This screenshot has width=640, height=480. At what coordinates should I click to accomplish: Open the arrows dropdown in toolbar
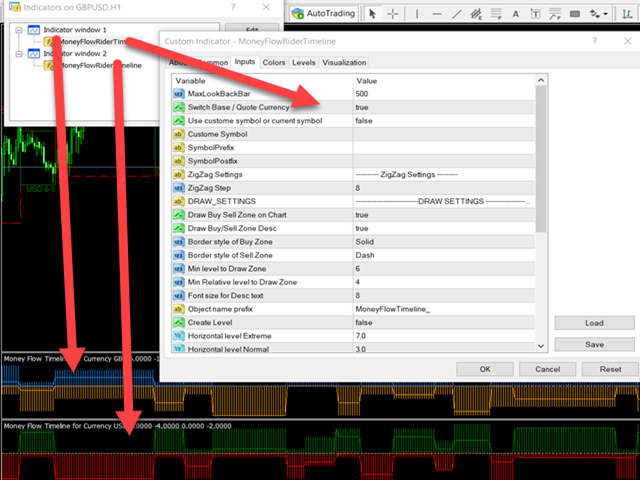(596, 13)
